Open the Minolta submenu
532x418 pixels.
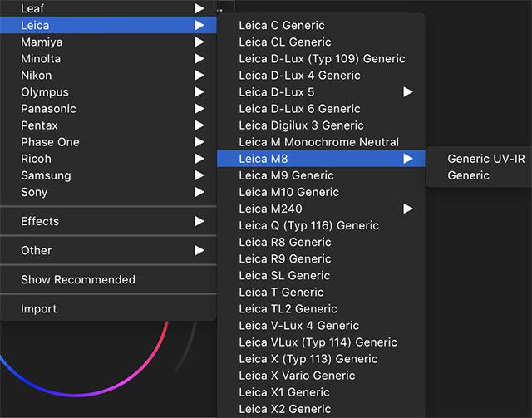[x=108, y=58]
